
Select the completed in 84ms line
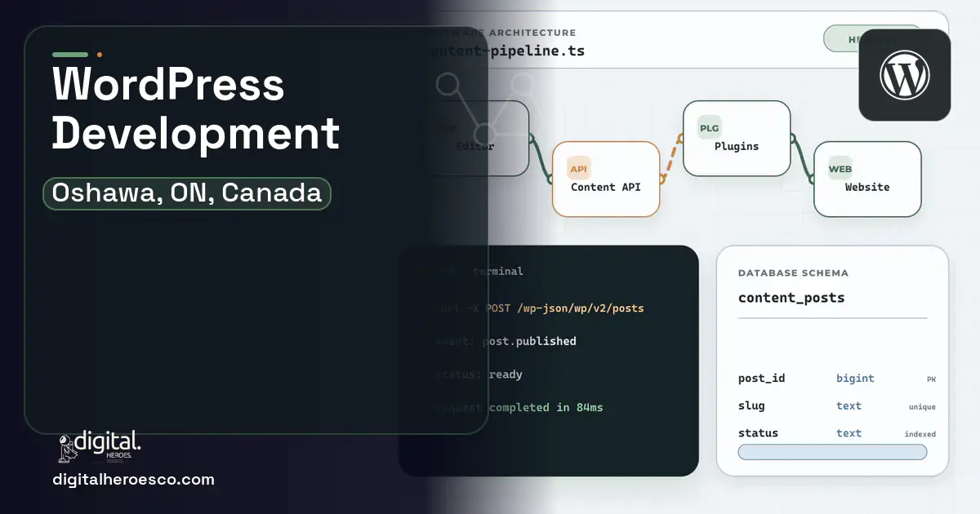[519, 407]
